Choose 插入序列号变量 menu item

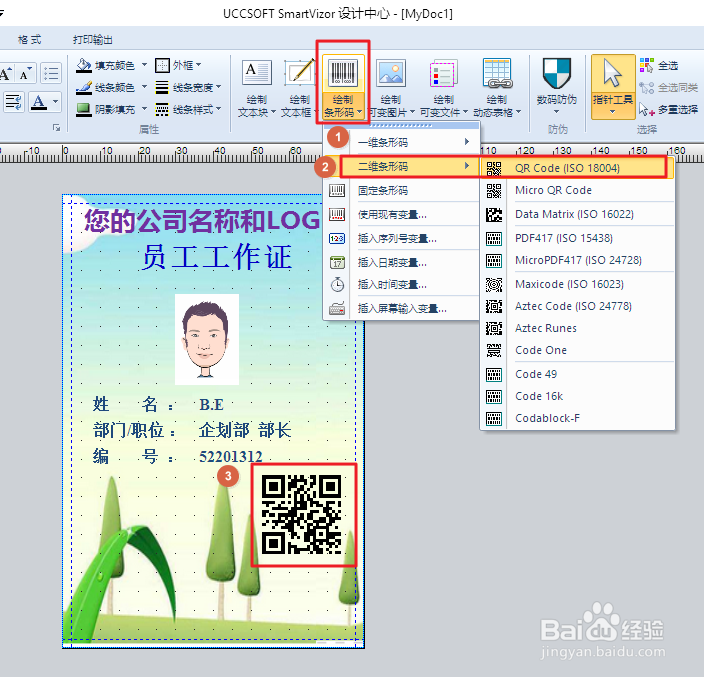click(401, 238)
